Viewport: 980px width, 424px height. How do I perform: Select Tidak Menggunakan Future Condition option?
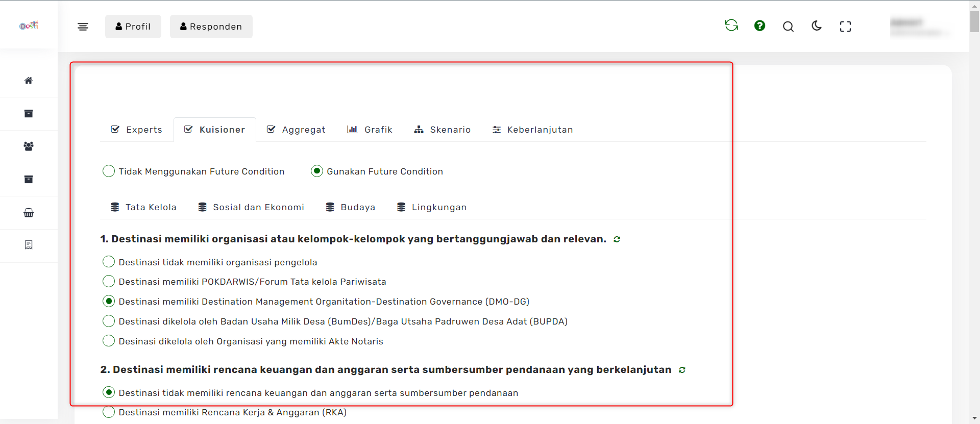(x=109, y=171)
